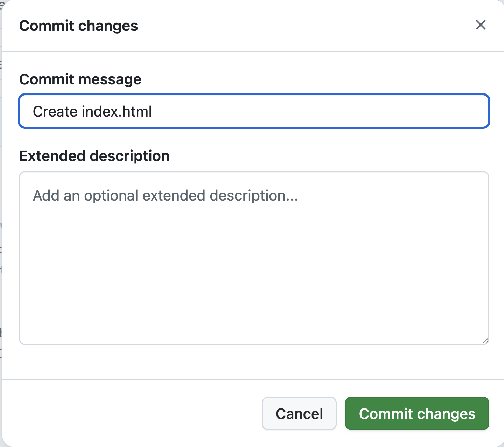The width and height of the screenshot is (504, 447).
Task: Click the 'Commit changes' dialog title heading
Action: point(78,26)
